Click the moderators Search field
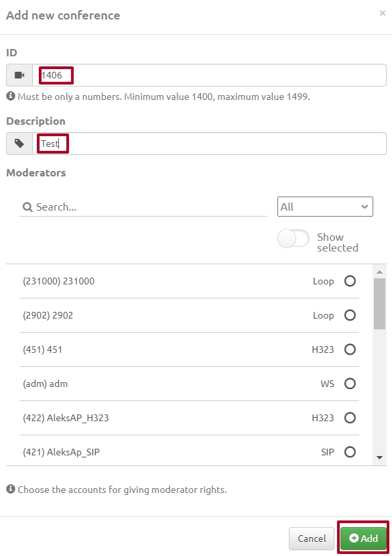This screenshot has height=556, width=392. (x=143, y=207)
